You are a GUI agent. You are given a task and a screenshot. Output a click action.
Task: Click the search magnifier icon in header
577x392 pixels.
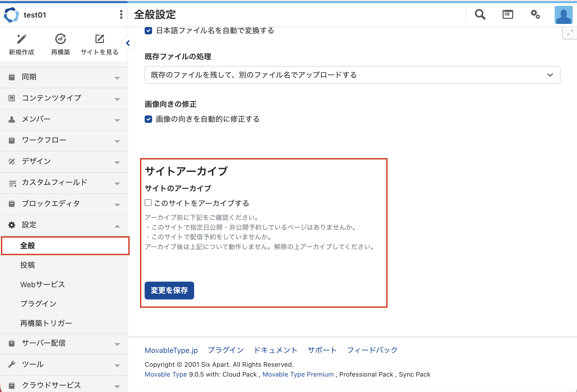pyautogui.click(x=480, y=15)
